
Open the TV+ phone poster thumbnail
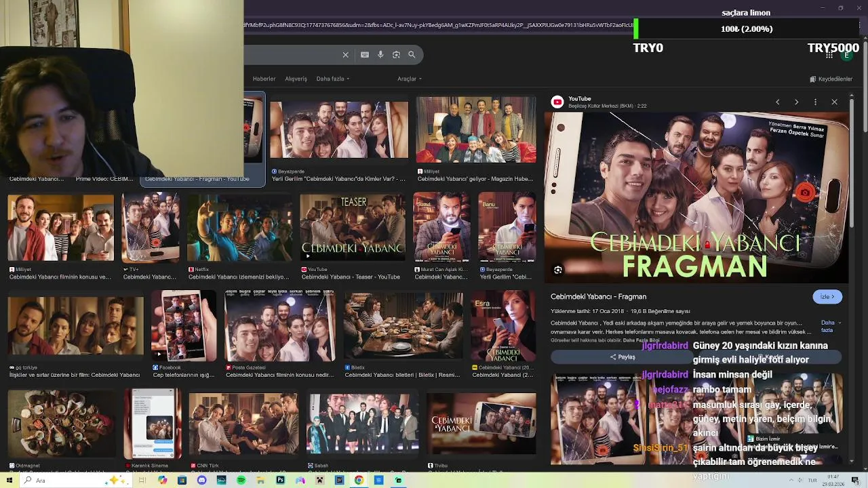coord(151,228)
